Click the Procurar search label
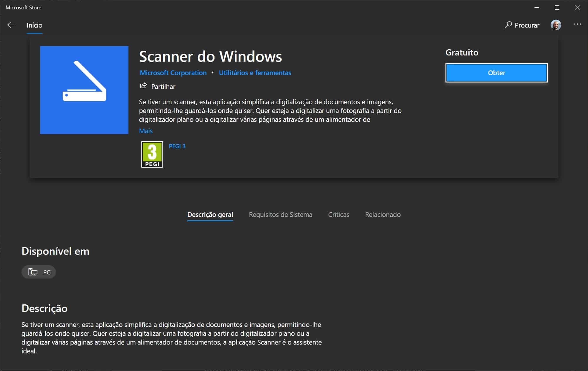This screenshot has height=371, width=588. pyautogui.click(x=527, y=25)
